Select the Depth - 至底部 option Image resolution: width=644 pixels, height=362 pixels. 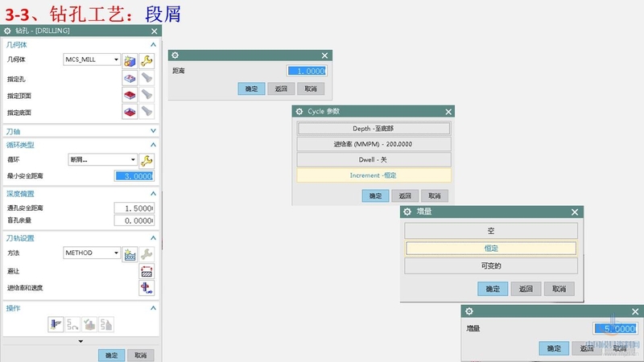coord(374,129)
